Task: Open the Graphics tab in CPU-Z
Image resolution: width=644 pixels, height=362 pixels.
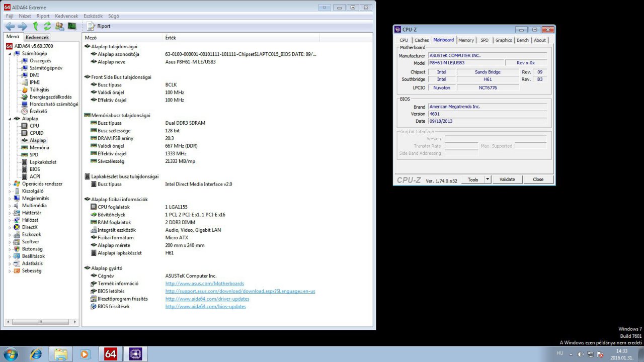Action: [x=504, y=40]
